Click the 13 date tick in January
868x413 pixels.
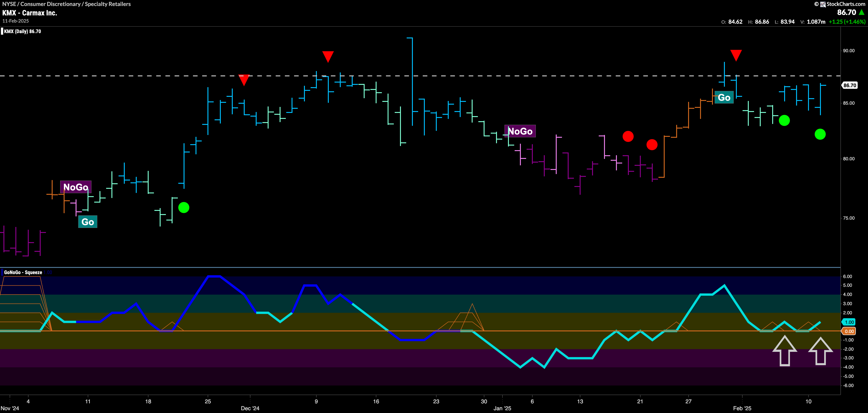[x=580, y=401]
